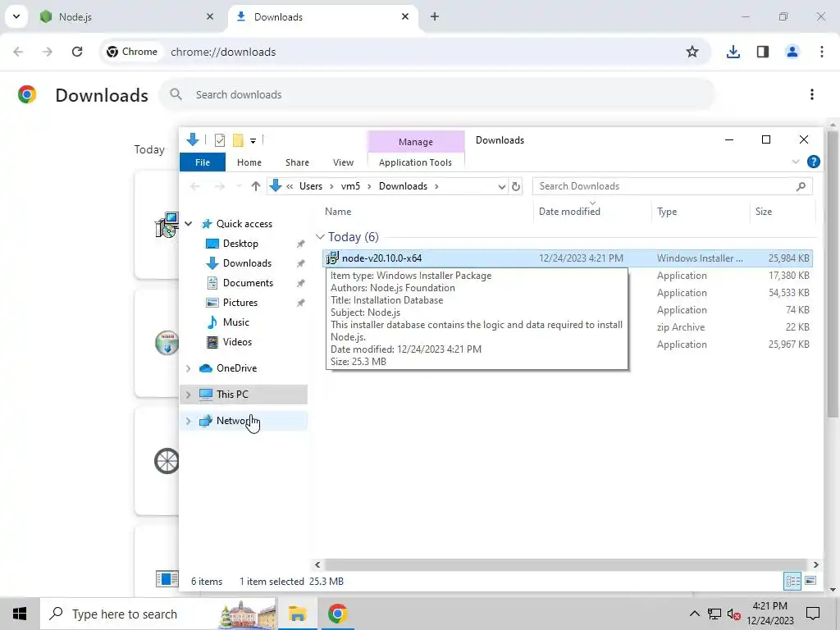This screenshot has width=840, height=630.
Task: Open Chrome main three-dot menu
Action: [822, 52]
